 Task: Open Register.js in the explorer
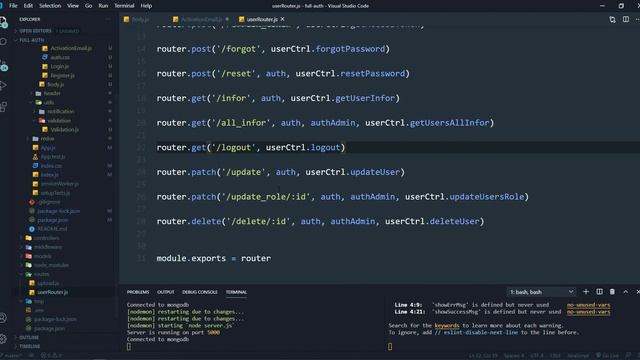62,75
